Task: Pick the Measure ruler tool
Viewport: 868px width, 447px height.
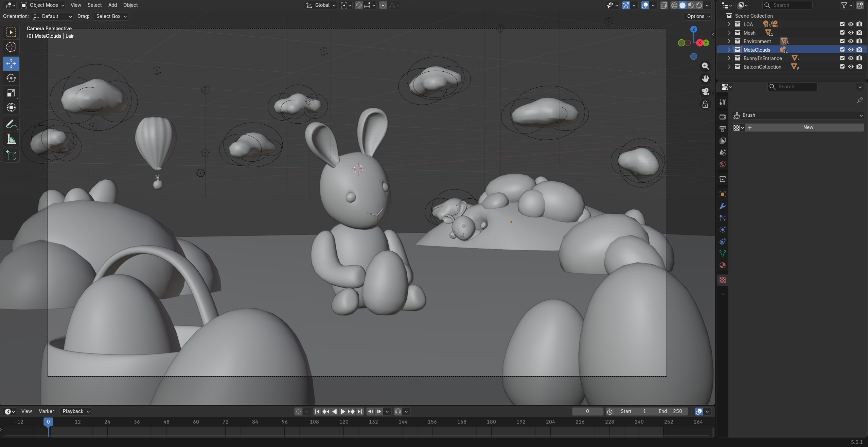Action: tap(11, 139)
